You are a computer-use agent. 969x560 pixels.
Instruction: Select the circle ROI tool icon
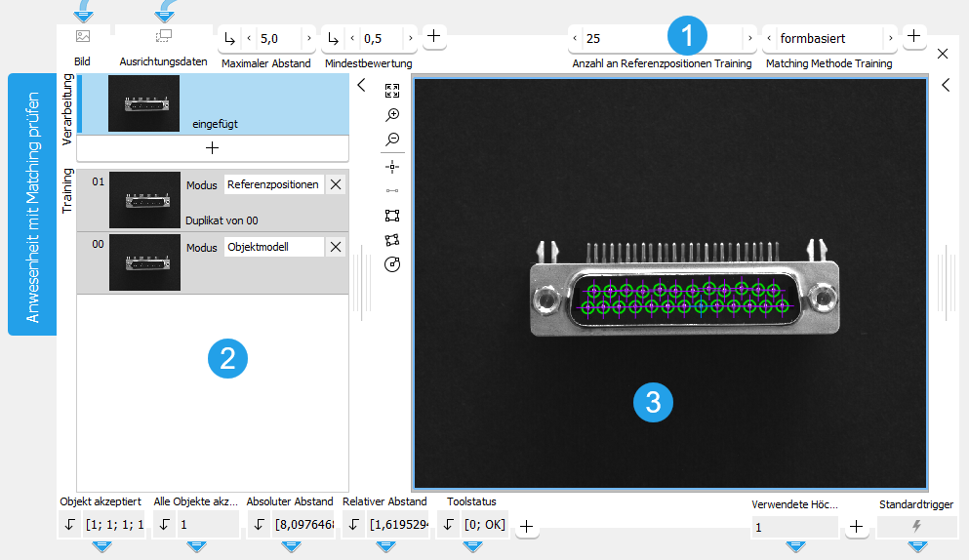(x=392, y=264)
